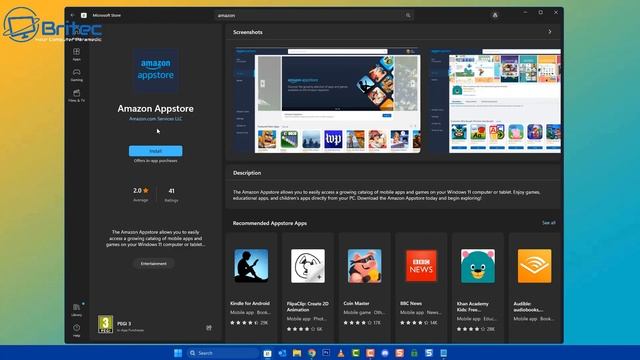Image resolution: width=640 pixels, height=360 pixels.
Task: Click the Description section header
Action: [x=247, y=173]
